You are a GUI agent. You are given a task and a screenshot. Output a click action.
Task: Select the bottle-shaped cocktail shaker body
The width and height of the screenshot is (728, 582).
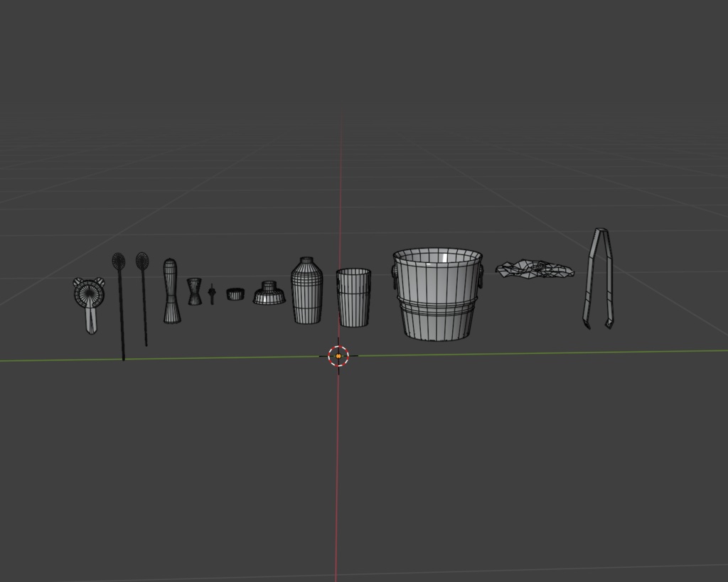[307, 291]
